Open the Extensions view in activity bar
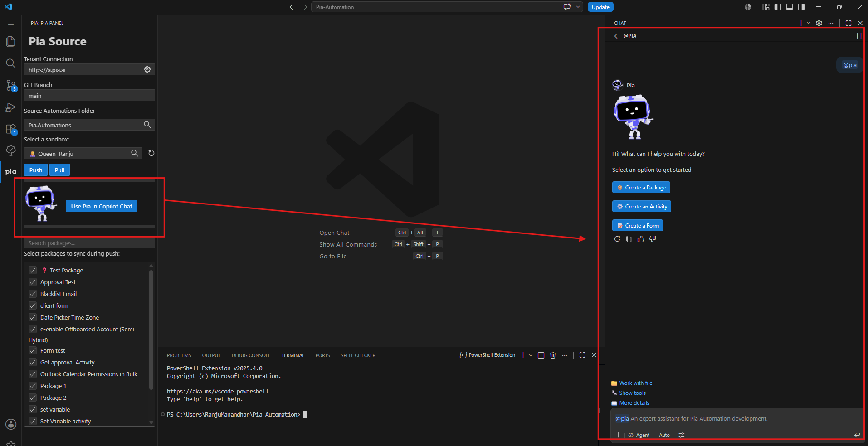The width and height of the screenshot is (868, 446). [10, 129]
